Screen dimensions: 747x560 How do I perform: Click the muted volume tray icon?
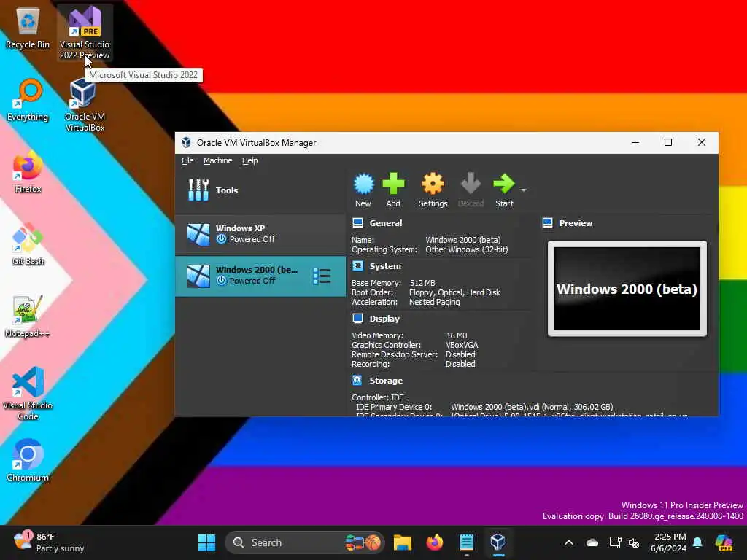[x=634, y=542]
